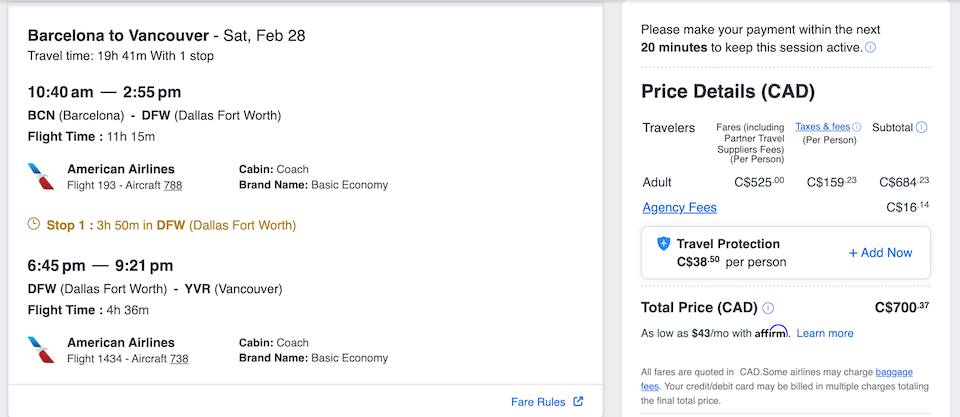
Task: Open the Agency Fees link
Action: coord(680,208)
